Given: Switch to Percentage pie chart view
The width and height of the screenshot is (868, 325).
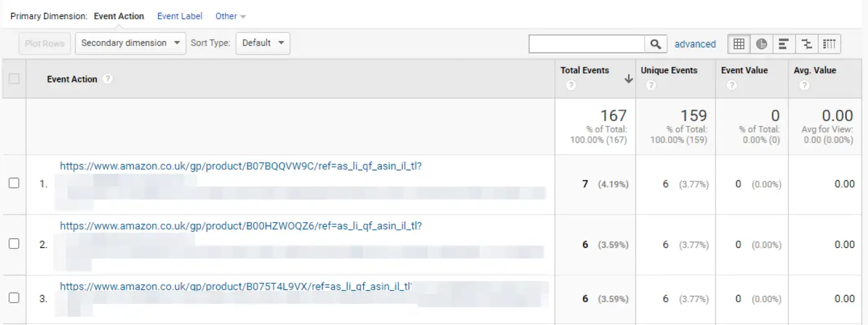Looking at the screenshot, I should tap(761, 44).
